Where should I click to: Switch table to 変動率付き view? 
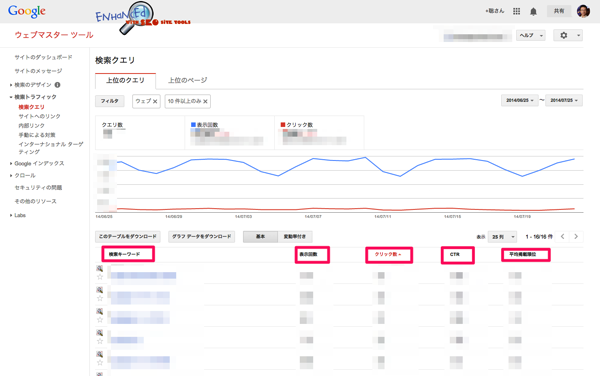pos(295,237)
